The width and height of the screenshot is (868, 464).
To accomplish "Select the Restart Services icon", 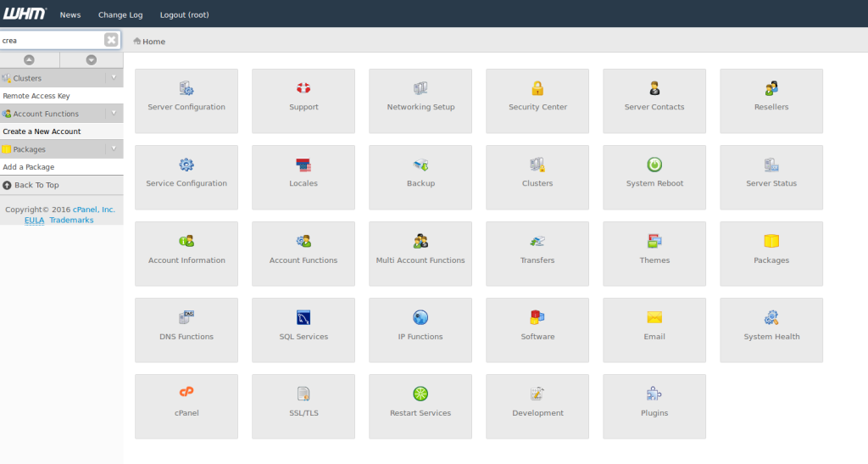I will [x=420, y=394].
